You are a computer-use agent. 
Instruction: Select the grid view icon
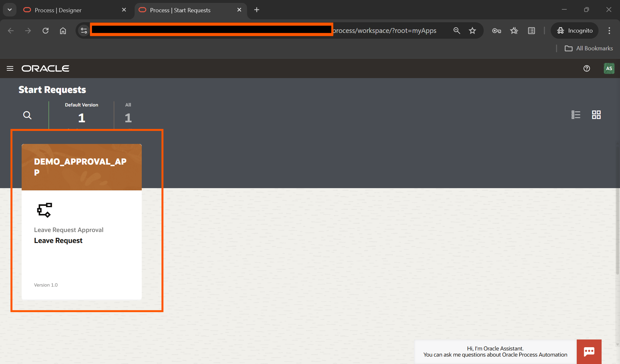pyautogui.click(x=596, y=115)
